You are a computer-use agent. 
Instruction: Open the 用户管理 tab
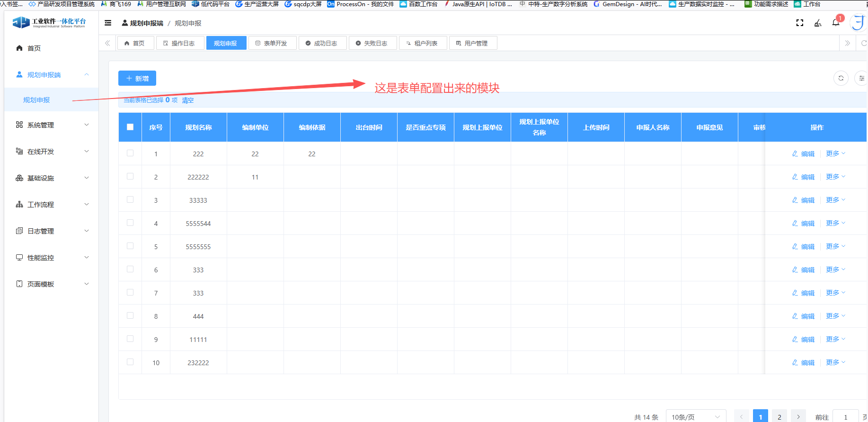coord(473,43)
